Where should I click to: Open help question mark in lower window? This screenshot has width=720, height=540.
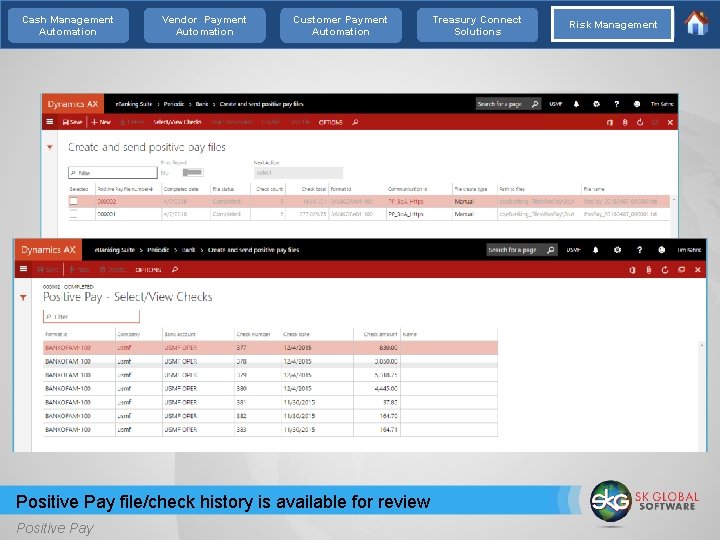coord(639,250)
